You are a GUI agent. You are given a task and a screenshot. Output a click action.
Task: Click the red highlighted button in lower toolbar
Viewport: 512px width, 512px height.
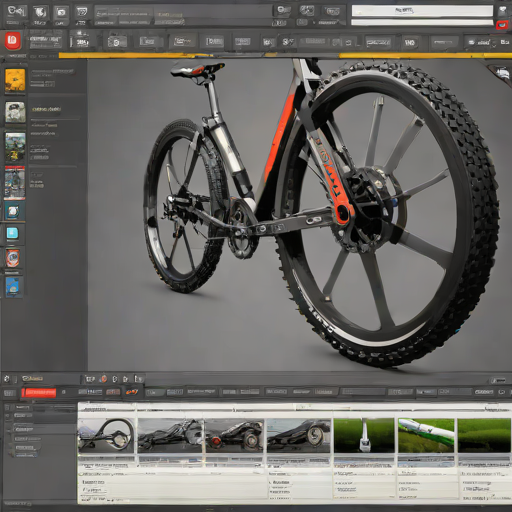point(39,393)
